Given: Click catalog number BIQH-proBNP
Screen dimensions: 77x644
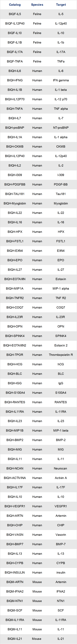Looking at the screenshot, I should click(x=15, y=128).
